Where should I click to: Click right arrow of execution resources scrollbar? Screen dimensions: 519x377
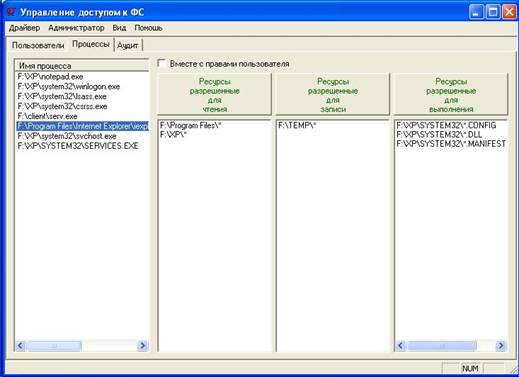click(501, 346)
